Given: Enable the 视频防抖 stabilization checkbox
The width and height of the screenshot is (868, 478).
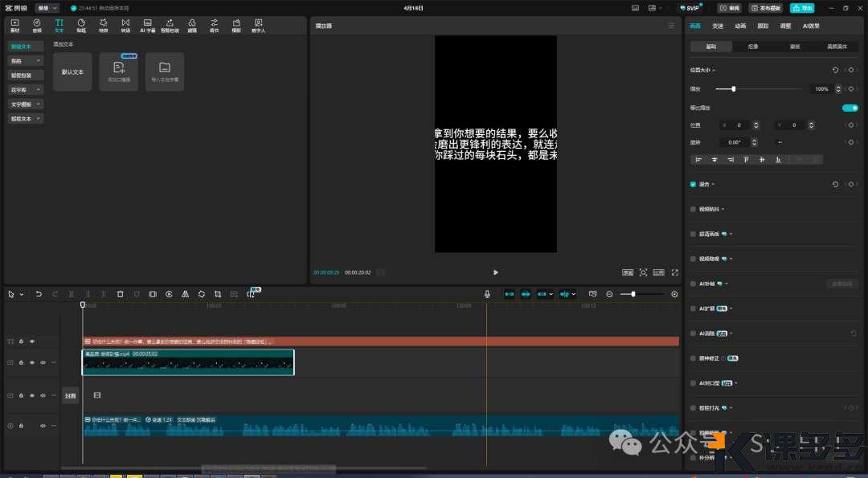Looking at the screenshot, I should pos(694,209).
